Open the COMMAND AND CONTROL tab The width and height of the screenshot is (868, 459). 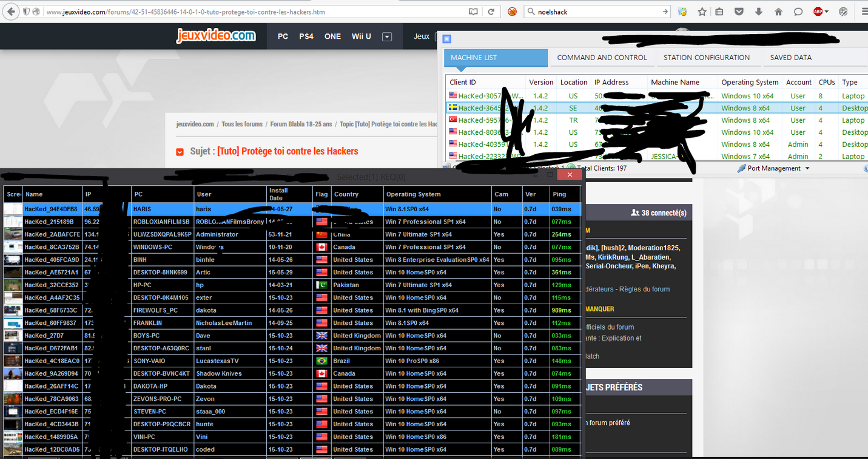(x=602, y=58)
